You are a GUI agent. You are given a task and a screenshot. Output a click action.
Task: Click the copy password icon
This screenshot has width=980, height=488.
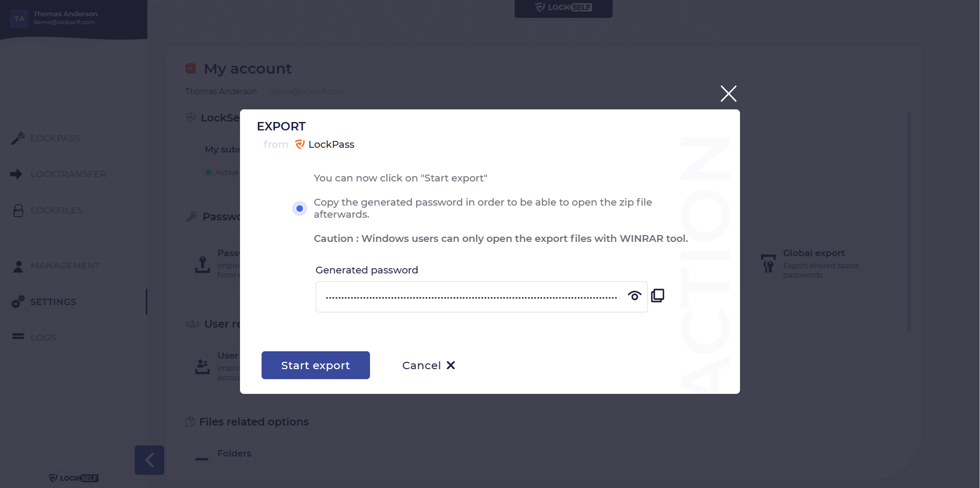[657, 296]
